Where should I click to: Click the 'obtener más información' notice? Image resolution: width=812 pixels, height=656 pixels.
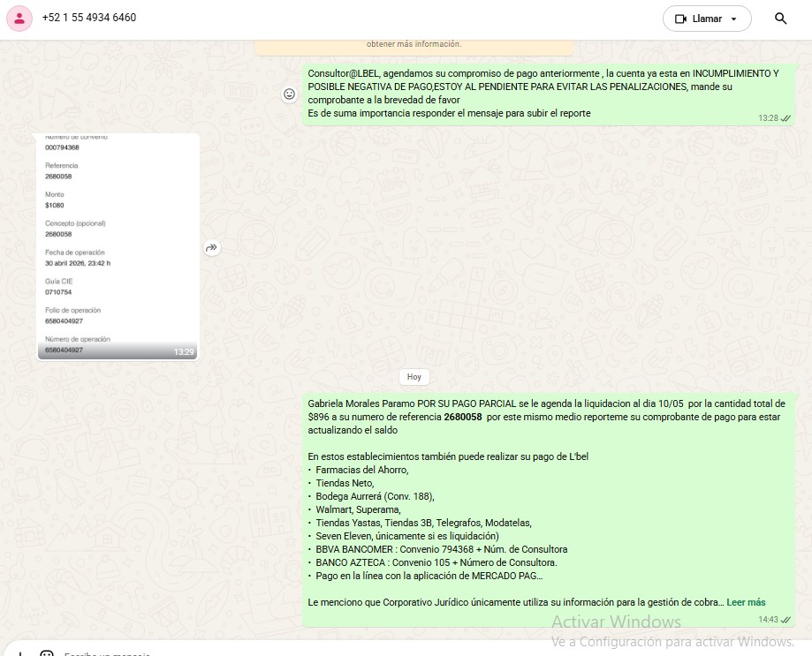tap(414, 44)
